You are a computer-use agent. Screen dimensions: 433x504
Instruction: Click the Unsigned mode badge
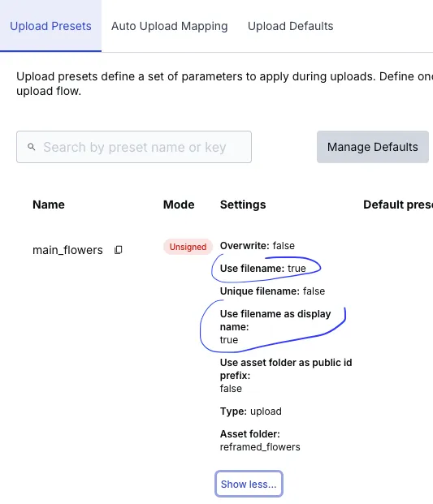pyautogui.click(x=188, y=247)
